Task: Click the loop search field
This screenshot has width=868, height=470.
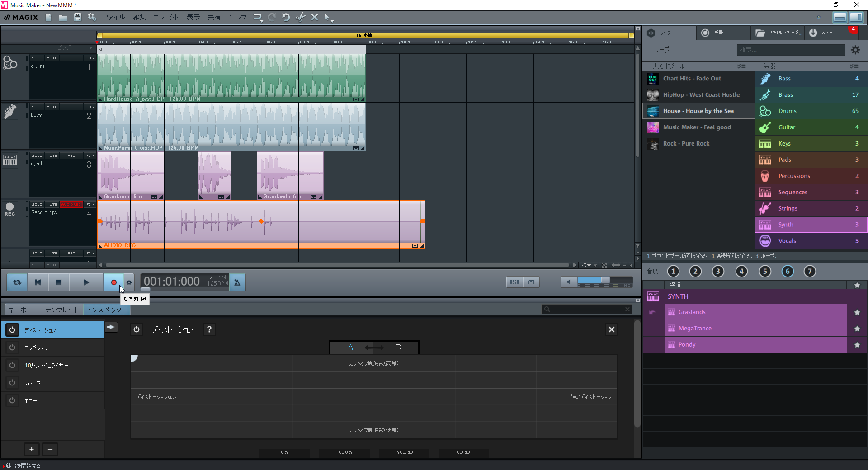Action: [791, 50]
